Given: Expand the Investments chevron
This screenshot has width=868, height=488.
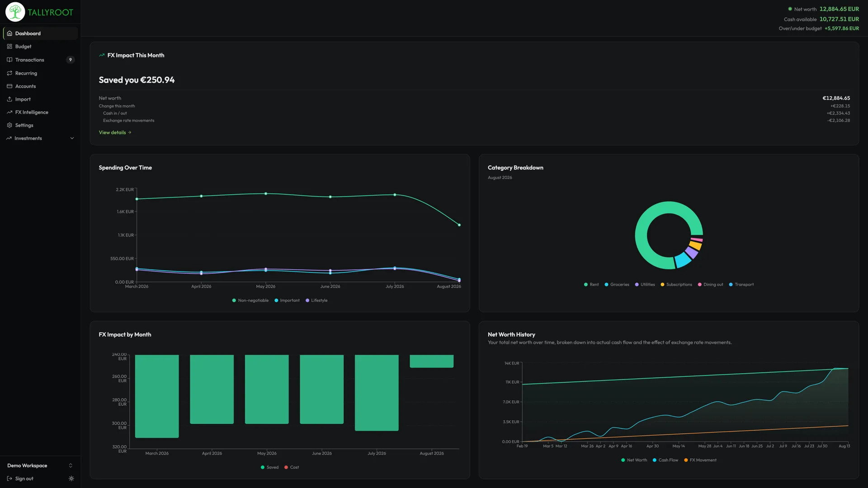Looking at the screenshot, I should click(72, 138).
